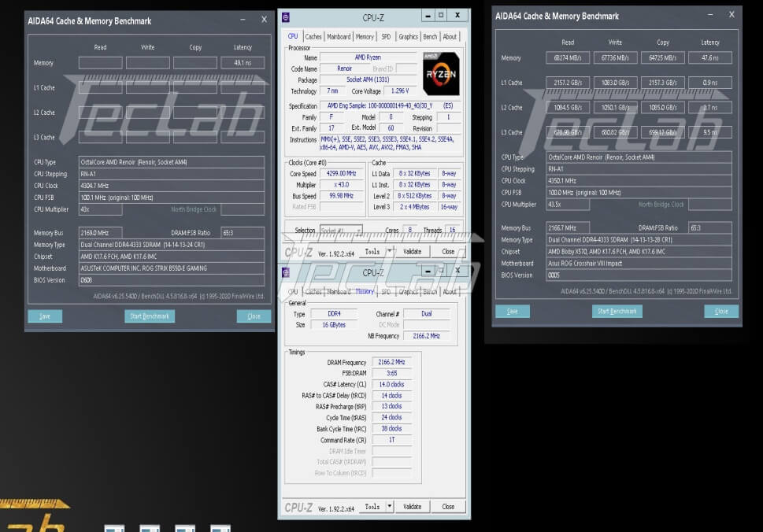Switch to the SPD tab in upper CPU-Z
This screenshot has height=532, width=763.
tap(386, 36)
